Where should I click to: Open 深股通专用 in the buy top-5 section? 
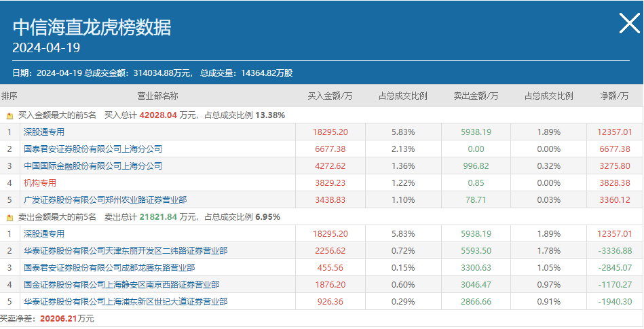pos(44,132)
